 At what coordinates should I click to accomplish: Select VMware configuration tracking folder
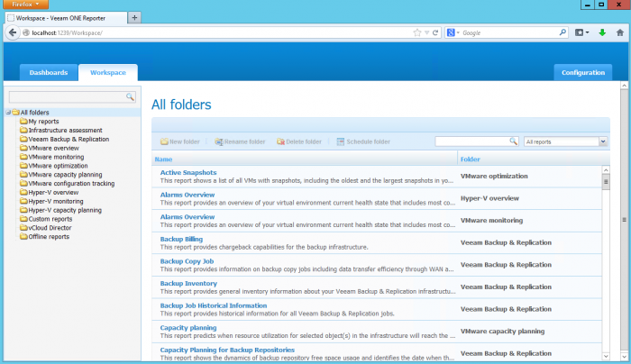[x=71, y=183]
